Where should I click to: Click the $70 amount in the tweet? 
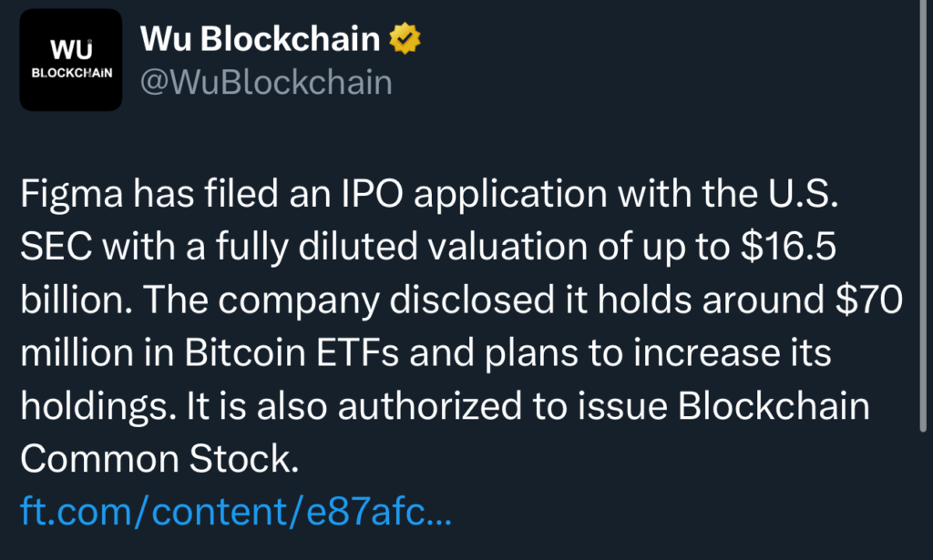click(868, 299)
